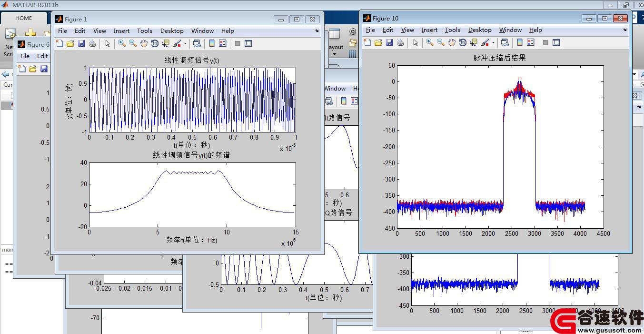Show Plot Tools and dock Figure 10
644x334 pixels.
tap(556, 42)
